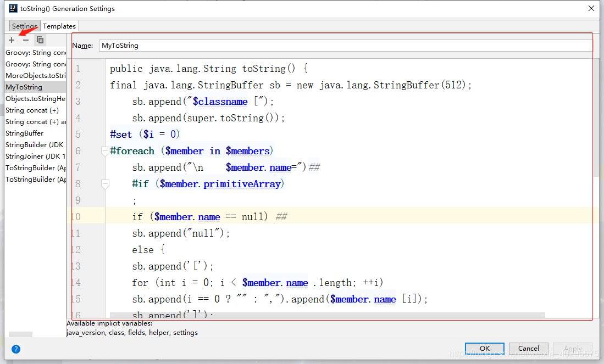Click the horizontal scrollbar below the template list
The width and height of the screenshot is (604, 364).
[21, 334]
